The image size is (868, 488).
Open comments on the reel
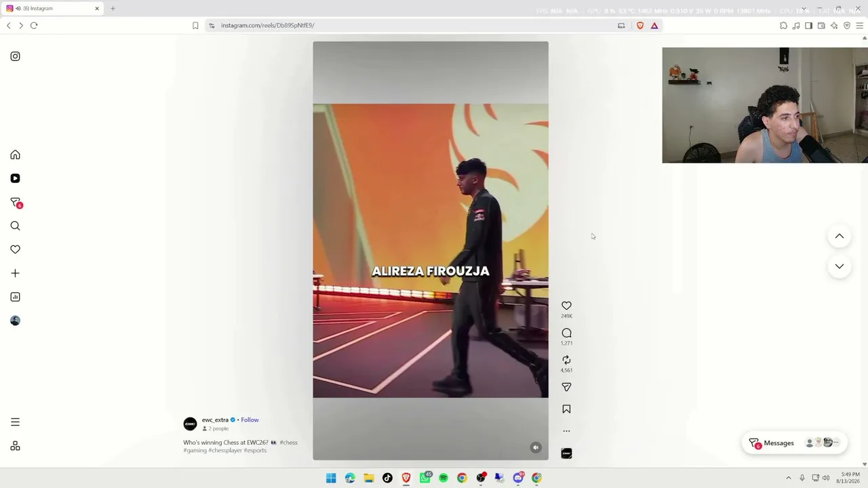[566, 333]
